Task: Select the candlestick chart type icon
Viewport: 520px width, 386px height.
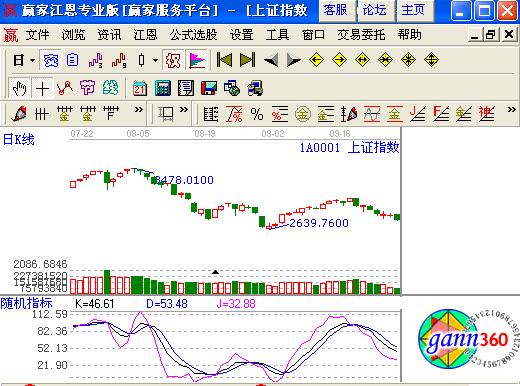Action: pos(142,60)
